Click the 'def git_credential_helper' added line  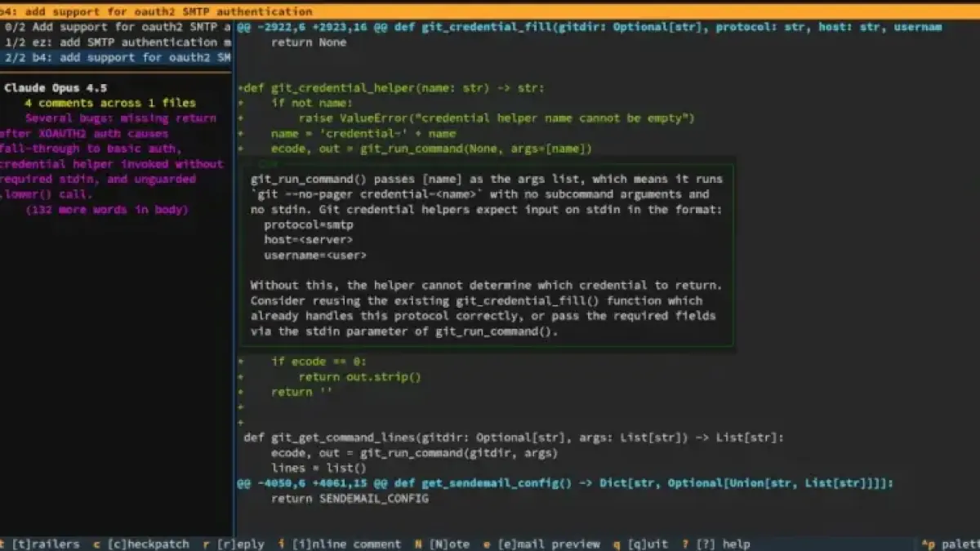[x=392, y=87]
